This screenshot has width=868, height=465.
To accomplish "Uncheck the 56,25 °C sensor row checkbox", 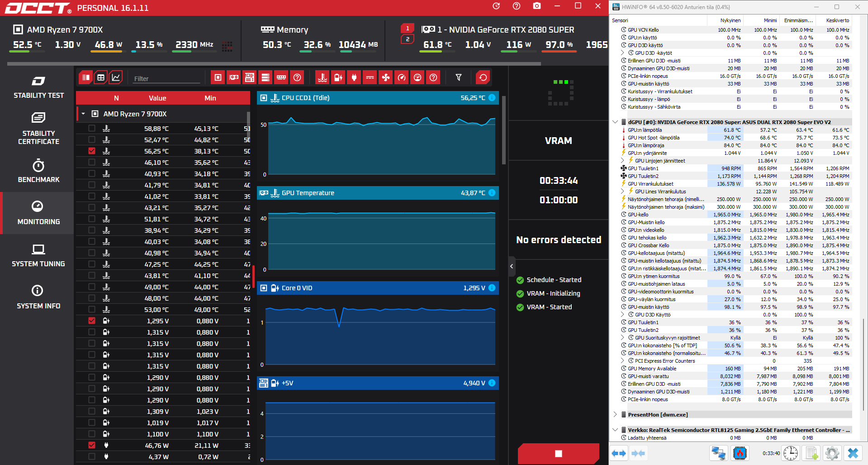I will (x=92, y=151).
